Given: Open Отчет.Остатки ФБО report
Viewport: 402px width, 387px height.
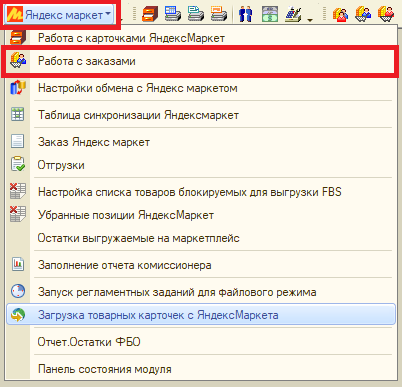Looking at the screenshot, I should 201,342.
